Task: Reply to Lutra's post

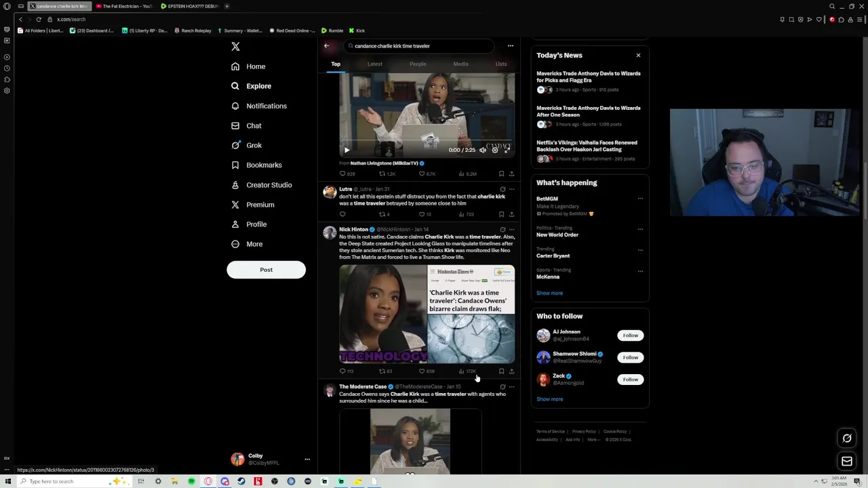Action: click(342, 214)
